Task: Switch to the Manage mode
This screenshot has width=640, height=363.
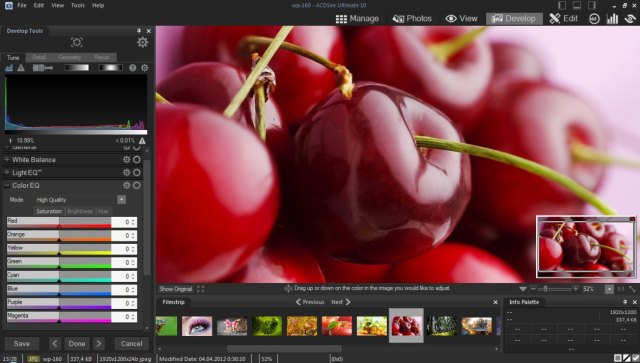Action: click(x=357, y=19)
